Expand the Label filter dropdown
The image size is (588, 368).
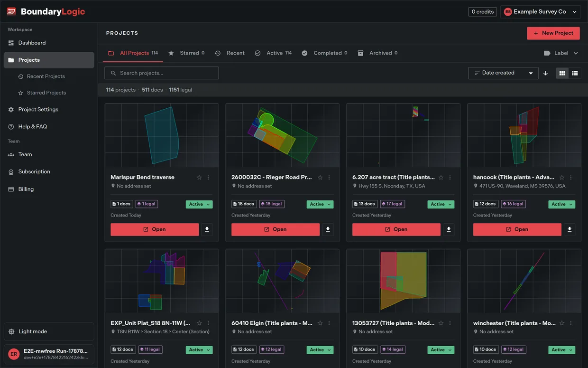[561, 53]
